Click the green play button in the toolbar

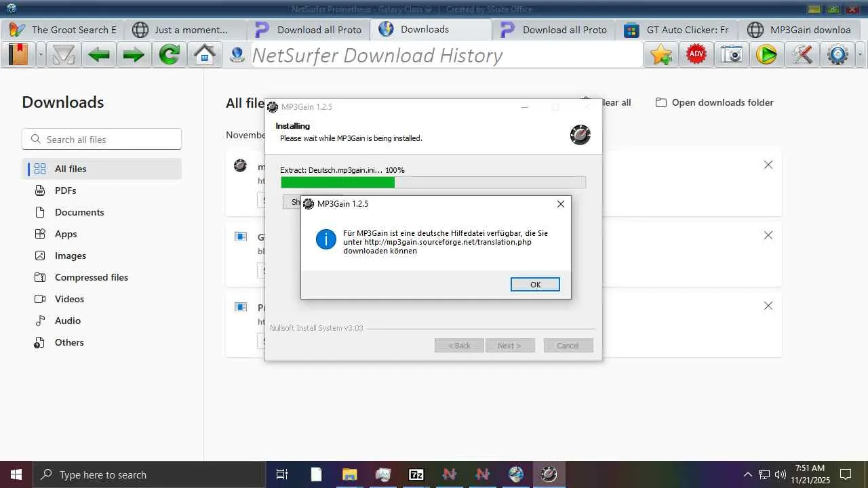766,55
